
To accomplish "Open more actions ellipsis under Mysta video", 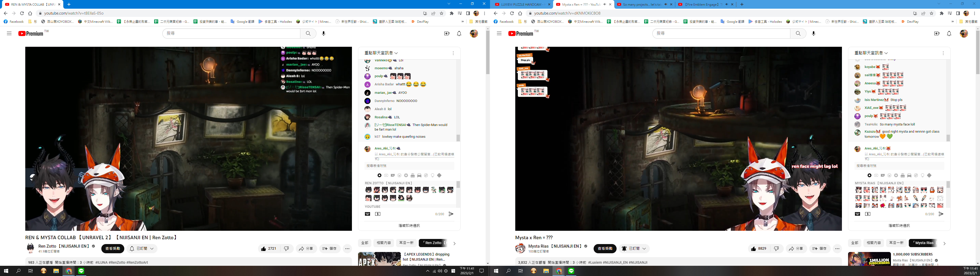I will [x=837, y=249].
